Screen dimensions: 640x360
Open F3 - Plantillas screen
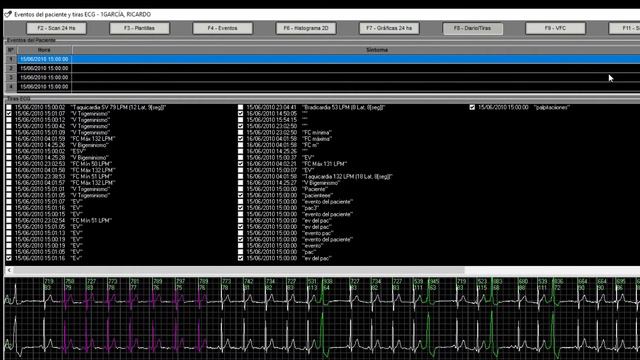coord(139,28)
